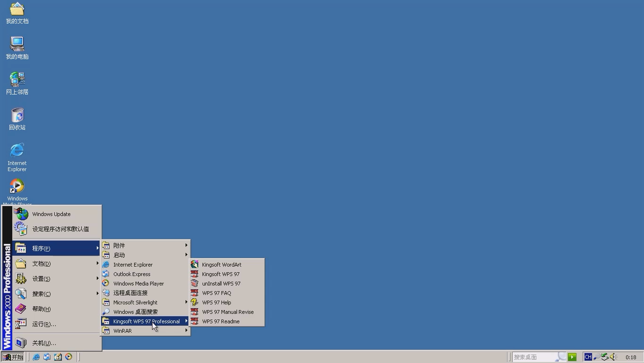This screenshot has width=644, height=363.
Task: Launch Windows Media Player from the quick launch bar
Action: 68,357
